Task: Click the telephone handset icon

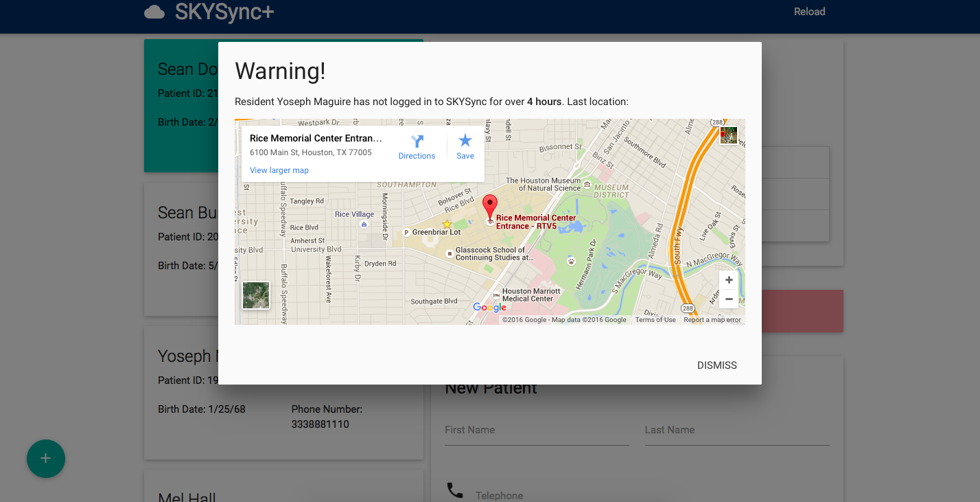Action: (455, 490)
